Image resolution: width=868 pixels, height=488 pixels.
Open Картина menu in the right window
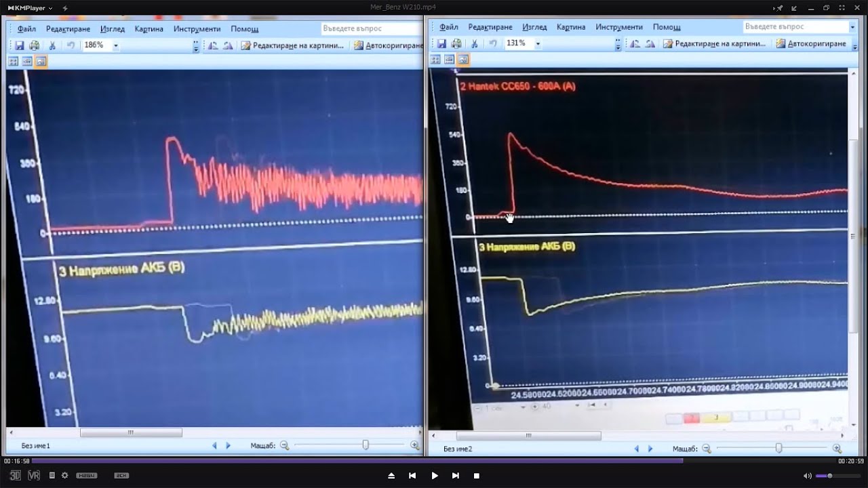[x=571, y=27]
